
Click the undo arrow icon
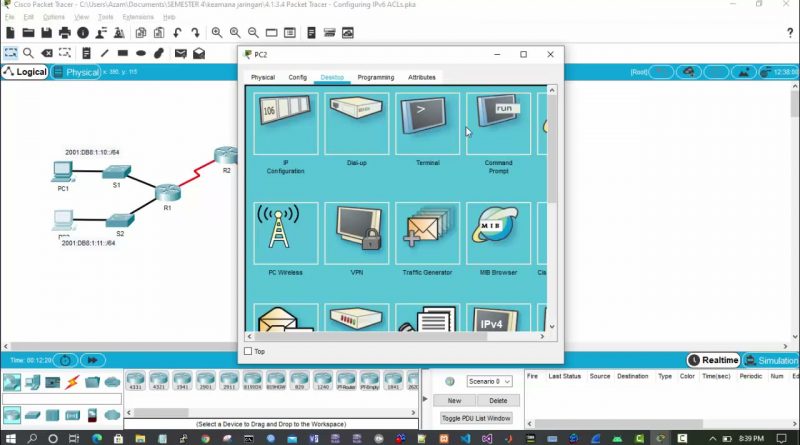pyautogui.click(x=177, y=33)
